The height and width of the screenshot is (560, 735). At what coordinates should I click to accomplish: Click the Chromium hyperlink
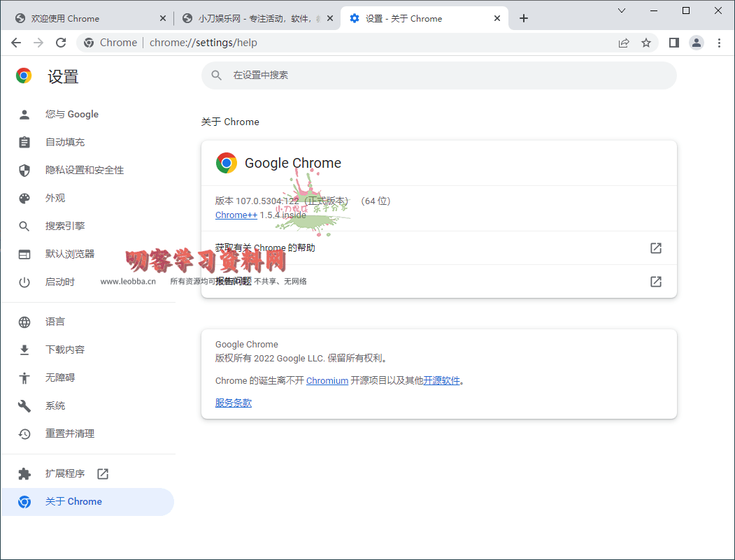327,381
